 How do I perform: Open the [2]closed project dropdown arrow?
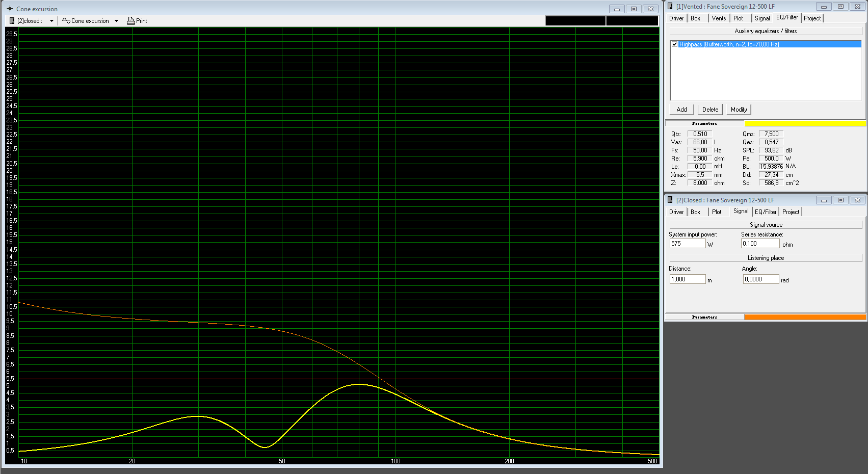[51, 21]
